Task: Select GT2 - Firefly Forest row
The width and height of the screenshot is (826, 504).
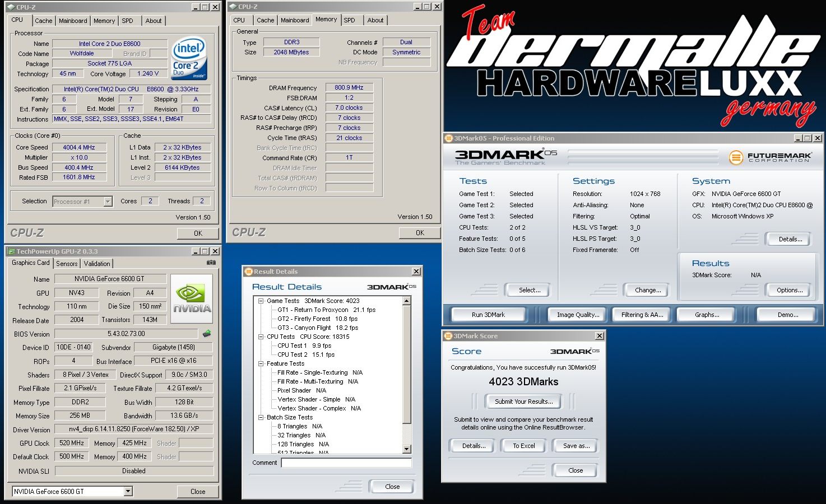Action: point(317,319)
